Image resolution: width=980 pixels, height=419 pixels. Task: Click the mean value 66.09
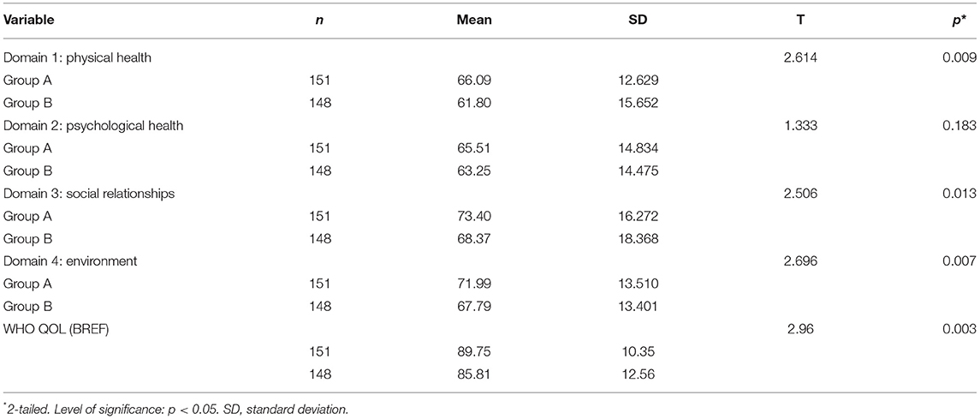point(474,81)
